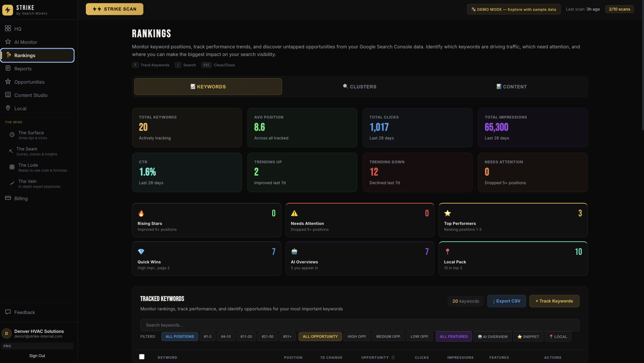Viewport: 644px width, 363px height.
Task: Open the Trending Down stat card
Action: click(x=417, y=172)
